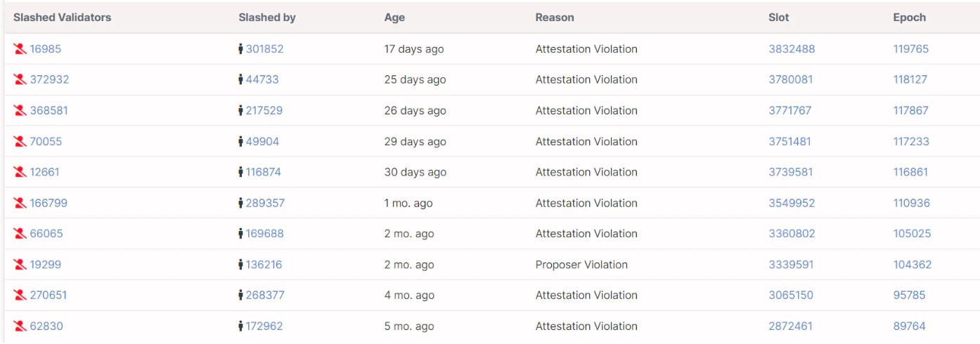Open slot 3339591 of proposer violation
The height and width of the screenshot is (344, 980).
[791, 265]
